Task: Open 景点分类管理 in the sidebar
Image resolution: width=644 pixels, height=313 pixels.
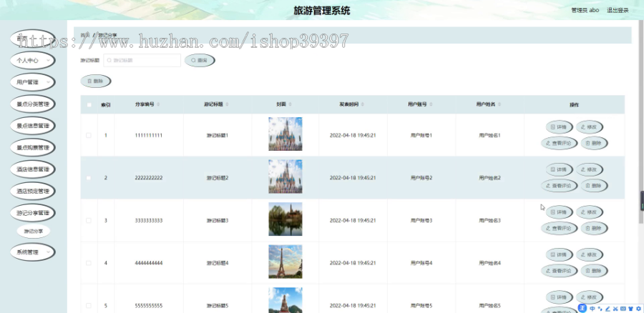Action: click(x=32, y=104)
